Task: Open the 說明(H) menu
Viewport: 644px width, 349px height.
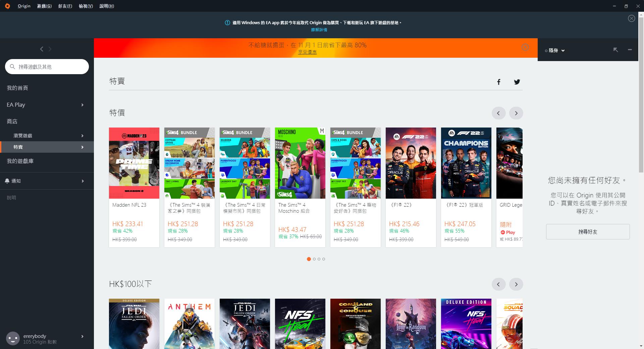Action: coord(107,6)
